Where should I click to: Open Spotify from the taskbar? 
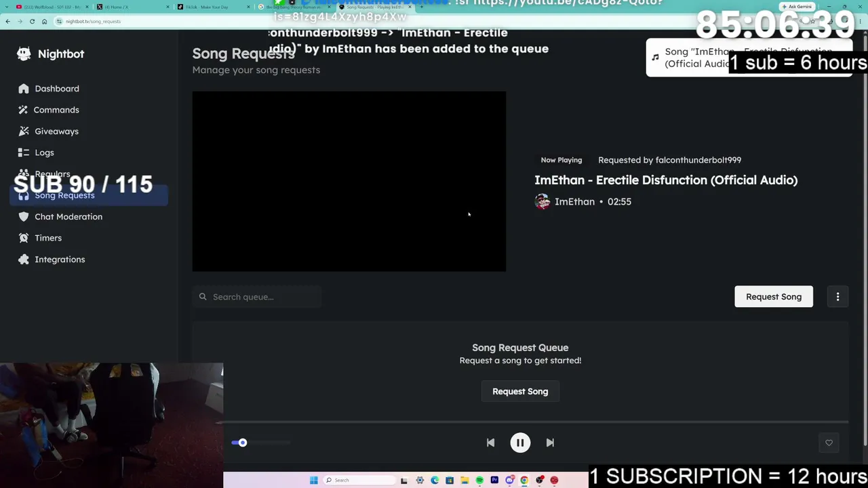(479, 481)
